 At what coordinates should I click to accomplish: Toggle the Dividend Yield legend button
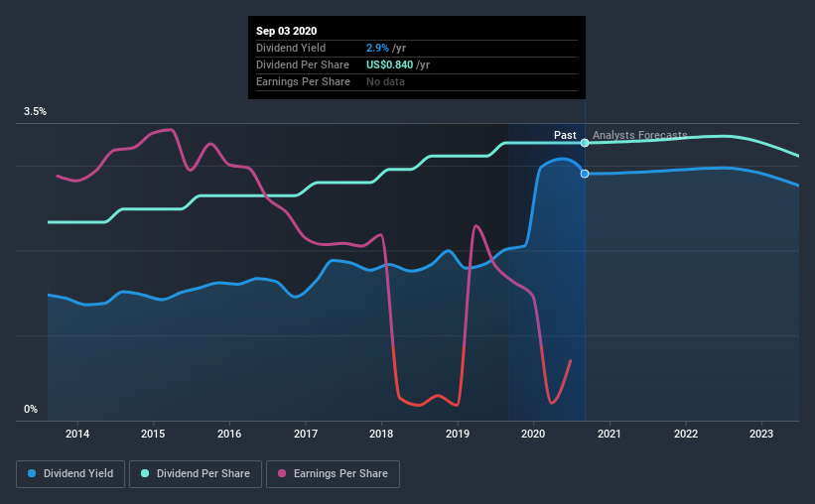coord(70,474)
